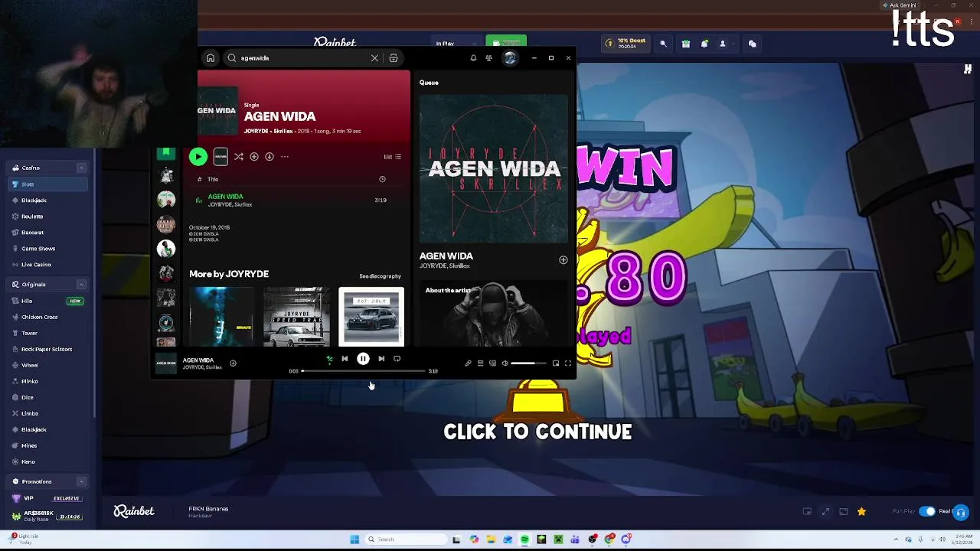Open Rainbet rewards gift icon
Screen dimensions: 980x551
pyautogui.click(x=686, y=44)
